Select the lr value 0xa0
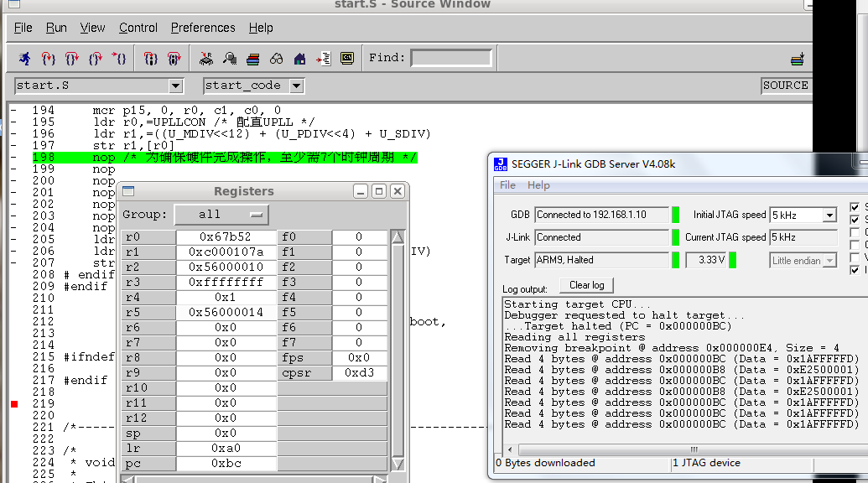Screen dimensions: 868x483 226,448
